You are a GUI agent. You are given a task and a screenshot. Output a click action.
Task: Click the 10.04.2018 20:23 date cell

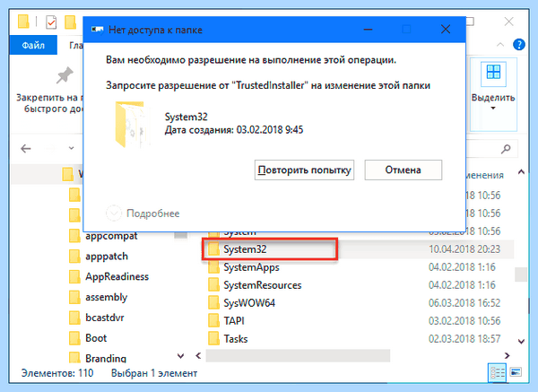point(464,249)
